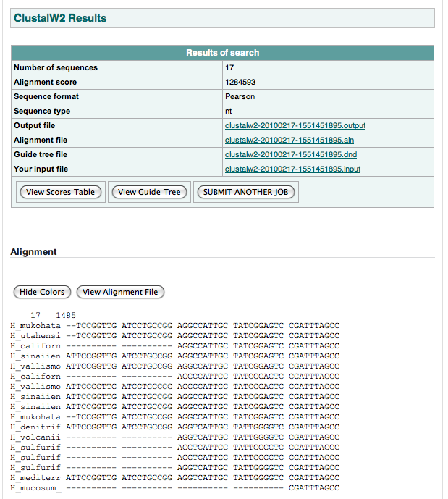Click the Sequence format label
This screenshot has height=499, width=448.
click(46, 97)
